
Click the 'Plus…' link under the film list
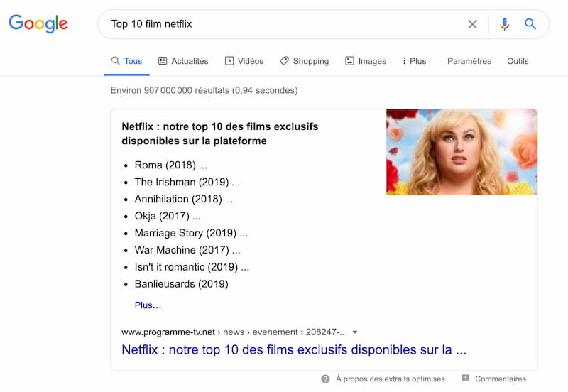point(148,305)
